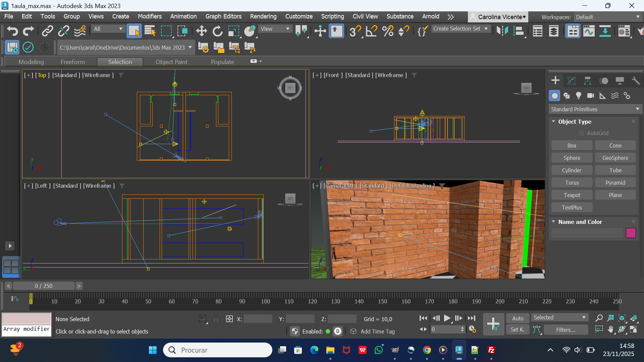Click the magenta object color swatch
644x362 pixels.
point(631,233)
